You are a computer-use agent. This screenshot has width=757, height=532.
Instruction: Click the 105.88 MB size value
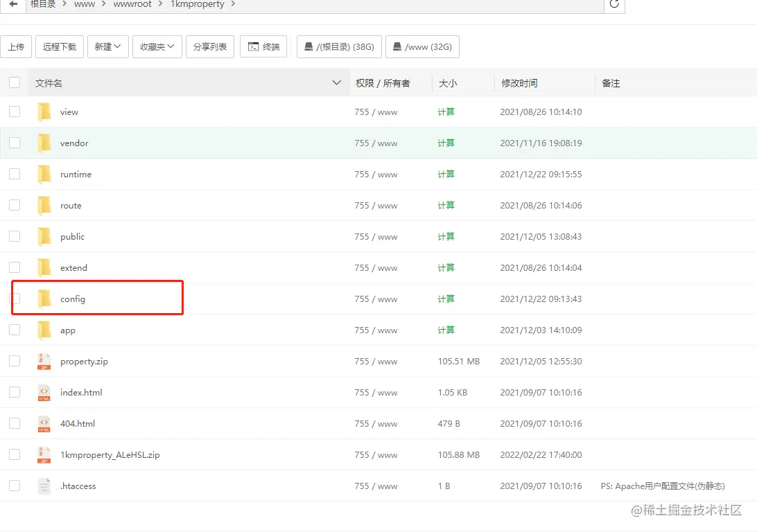pyautogui.click(x=459, y=455)
